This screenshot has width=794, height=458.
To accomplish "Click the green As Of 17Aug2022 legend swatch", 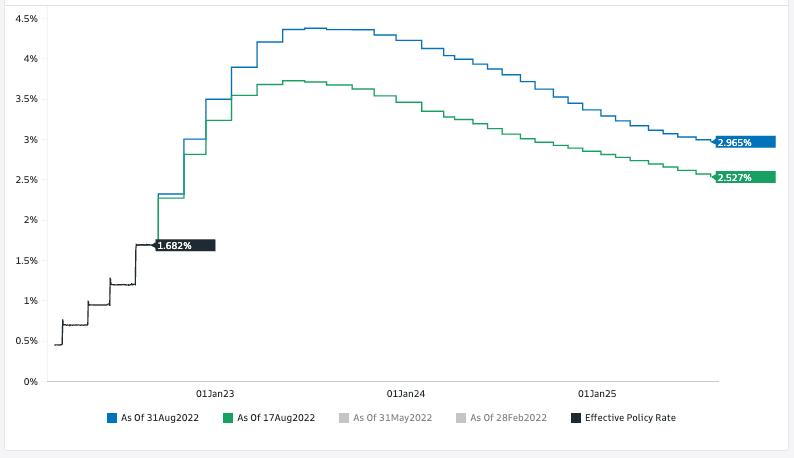I will [x=227, y=417].
